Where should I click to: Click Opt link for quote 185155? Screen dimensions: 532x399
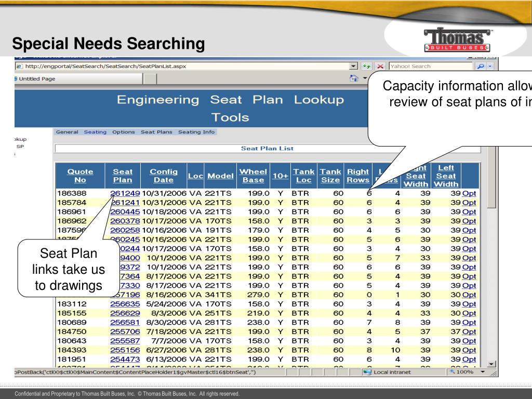point(469,313)
